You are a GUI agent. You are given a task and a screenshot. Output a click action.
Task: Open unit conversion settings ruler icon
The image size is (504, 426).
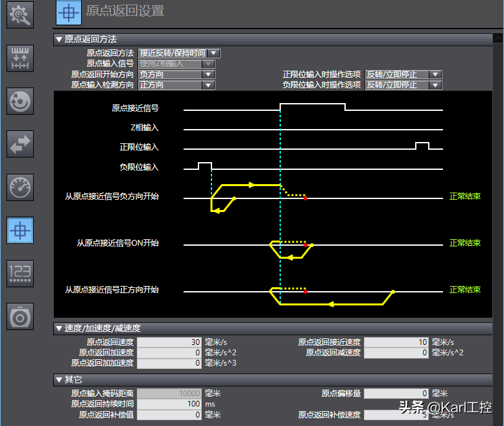pyautogui.click(x=20, y=58)
